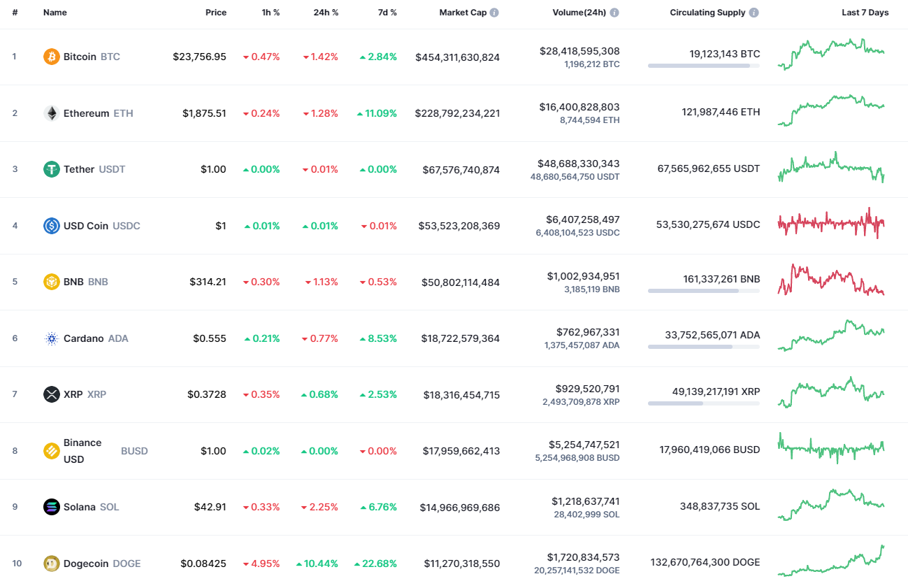Click the XRP logo icon
This screenshot has width=908, height=588.
(x=52, y=394)
